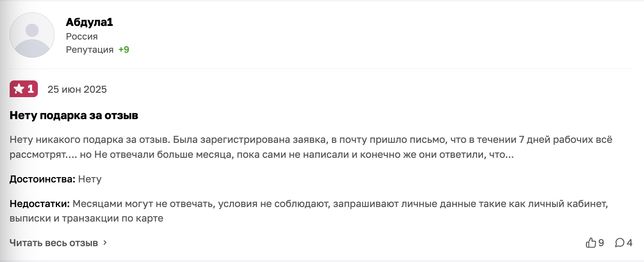Select the Недостатки section heading
This screenshot has height=262, width=644.
point(39,203)
